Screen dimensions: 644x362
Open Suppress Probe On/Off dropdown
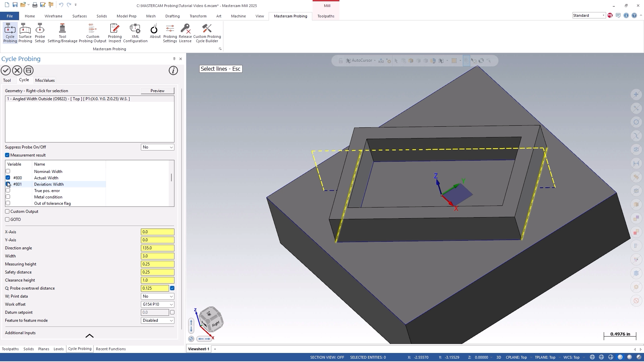tap(157, 147)
